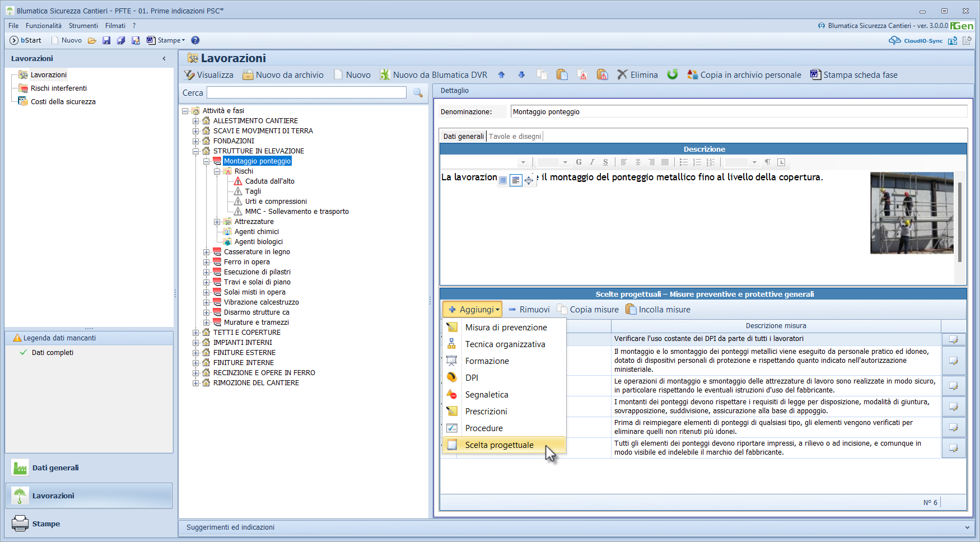Click the move-up blue arrow icon

coord(501,75)
